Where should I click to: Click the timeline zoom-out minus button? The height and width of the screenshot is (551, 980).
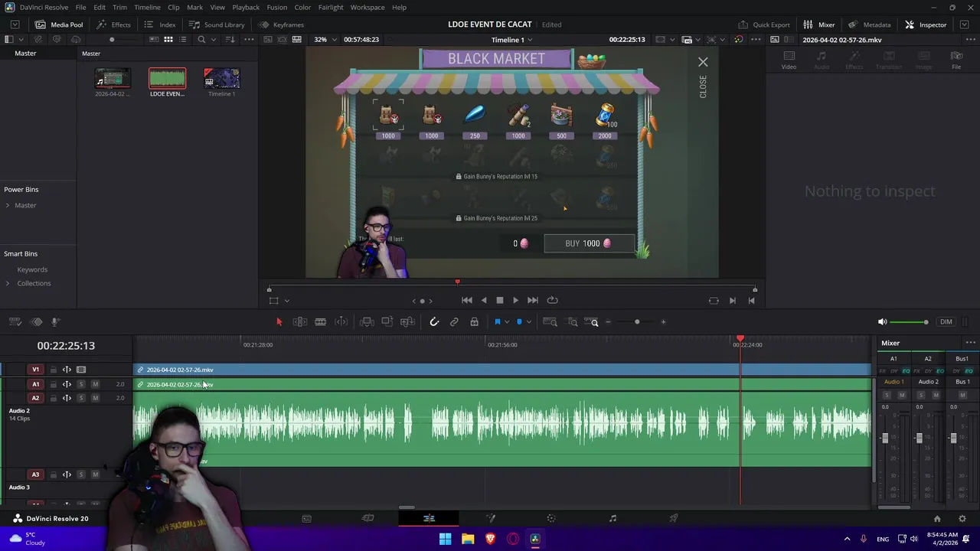click(608, 322)
